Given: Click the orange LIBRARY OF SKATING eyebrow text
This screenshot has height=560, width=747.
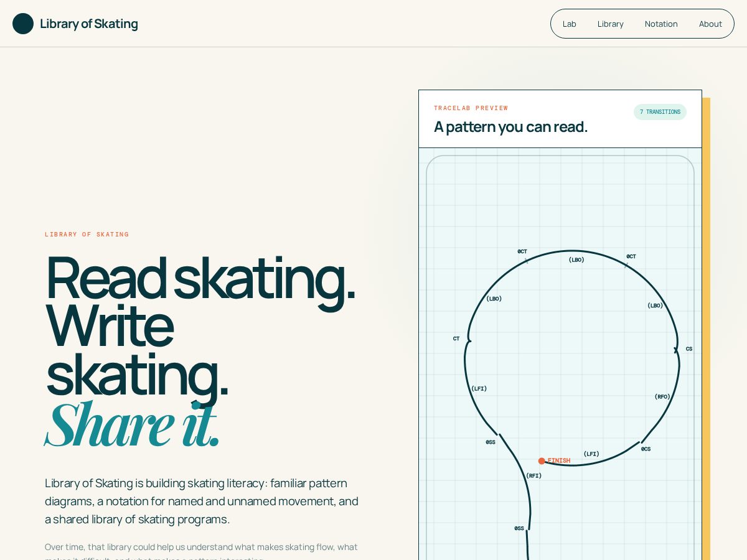Looking at the screenshot, I should click(x=87, y=235).
